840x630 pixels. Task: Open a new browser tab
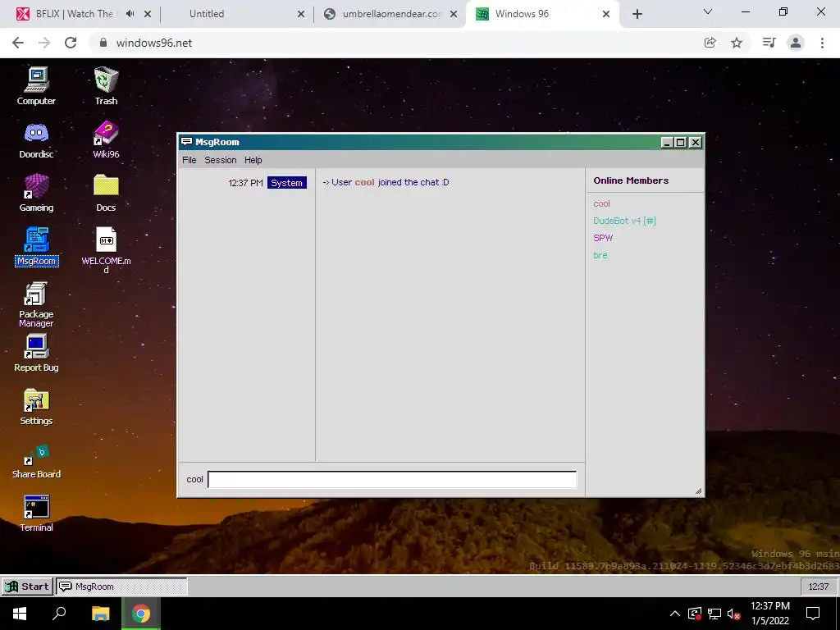tap(637, 14)
